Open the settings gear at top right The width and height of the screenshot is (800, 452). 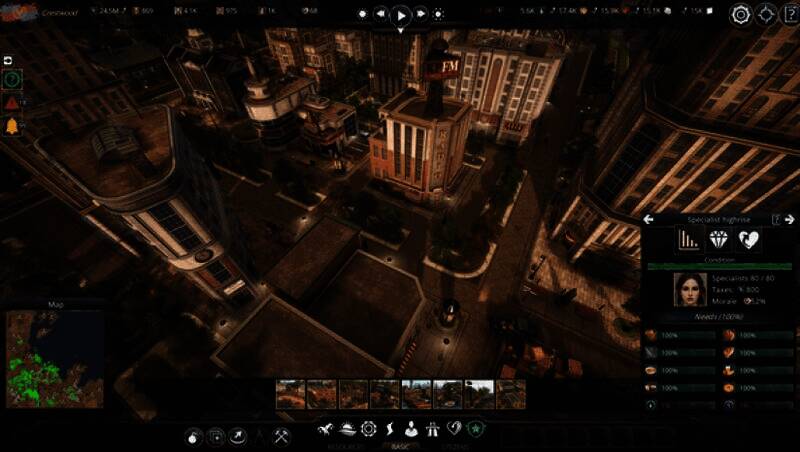click(x=740, y=14)
